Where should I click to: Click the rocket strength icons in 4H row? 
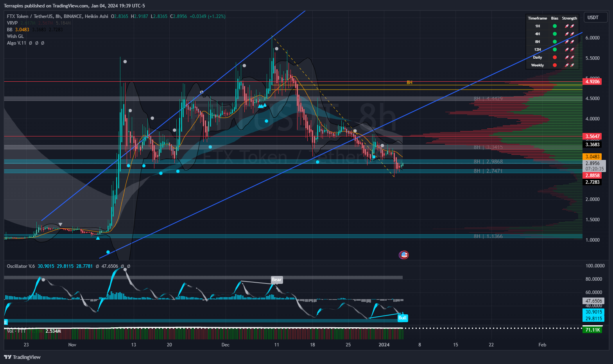point(569,34)
